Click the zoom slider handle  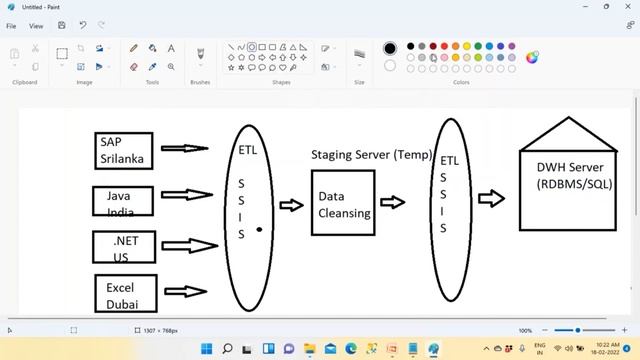(x=578, y=330)
